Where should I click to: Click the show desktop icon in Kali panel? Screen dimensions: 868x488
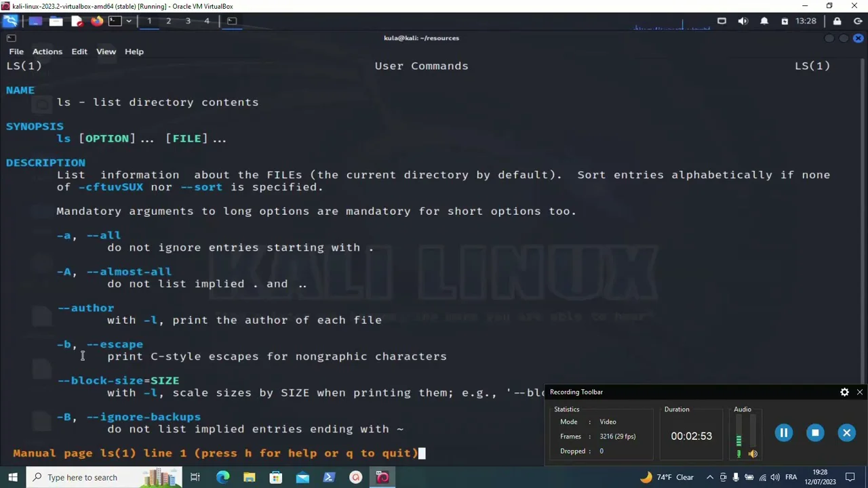point(35,21)
